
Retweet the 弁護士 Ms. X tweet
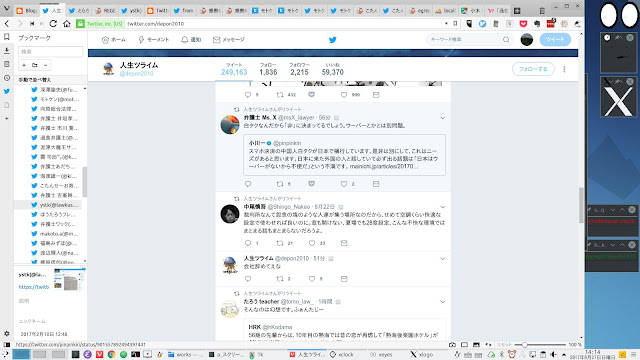pos(280,184)
